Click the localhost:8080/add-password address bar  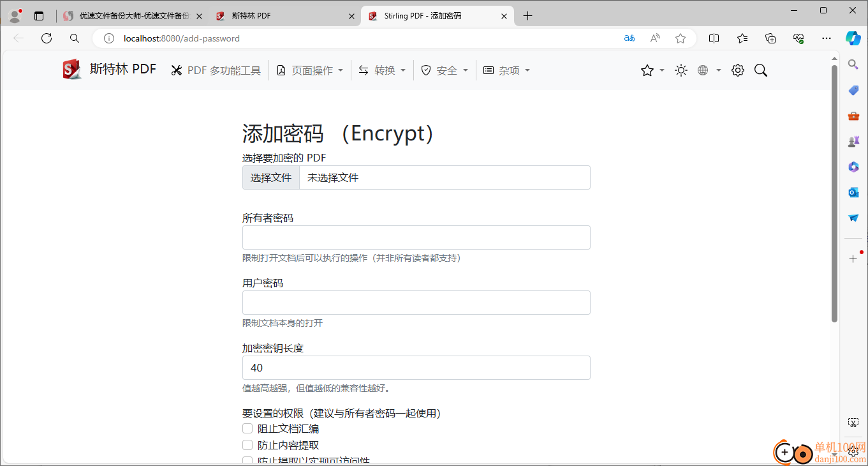click(182, 38)
